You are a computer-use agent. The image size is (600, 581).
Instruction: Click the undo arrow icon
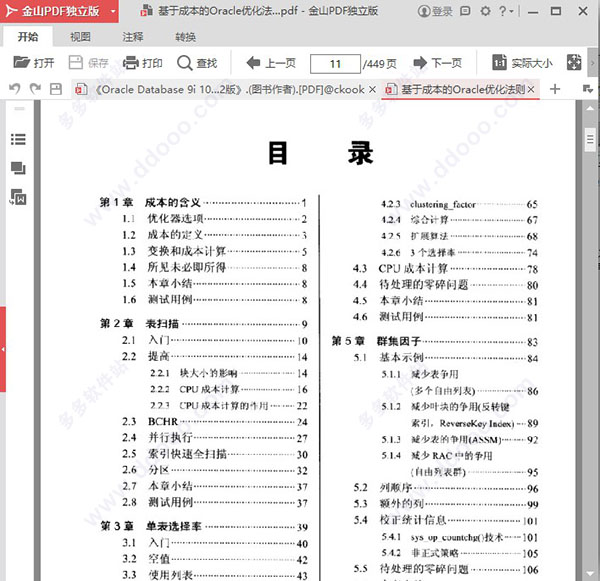click(15, 89)
